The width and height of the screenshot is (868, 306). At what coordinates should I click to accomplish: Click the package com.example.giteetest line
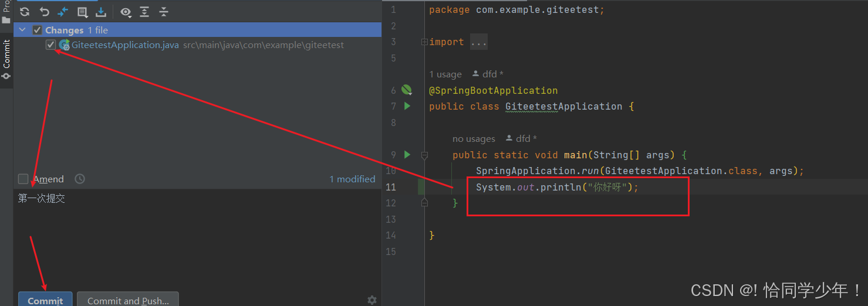click(x=516, y=10)
